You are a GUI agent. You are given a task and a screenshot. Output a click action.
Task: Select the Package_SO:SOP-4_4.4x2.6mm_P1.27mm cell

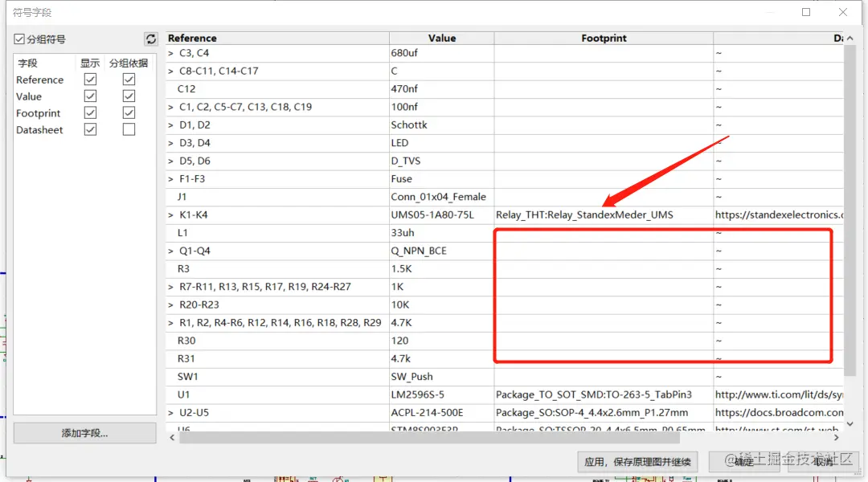coord(604,413)
